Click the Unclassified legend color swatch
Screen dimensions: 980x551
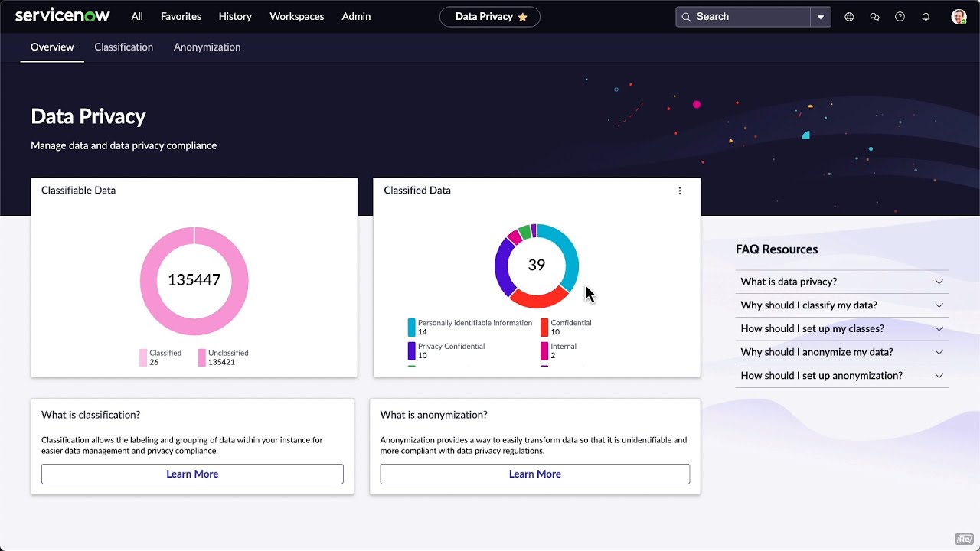(202, 357)
